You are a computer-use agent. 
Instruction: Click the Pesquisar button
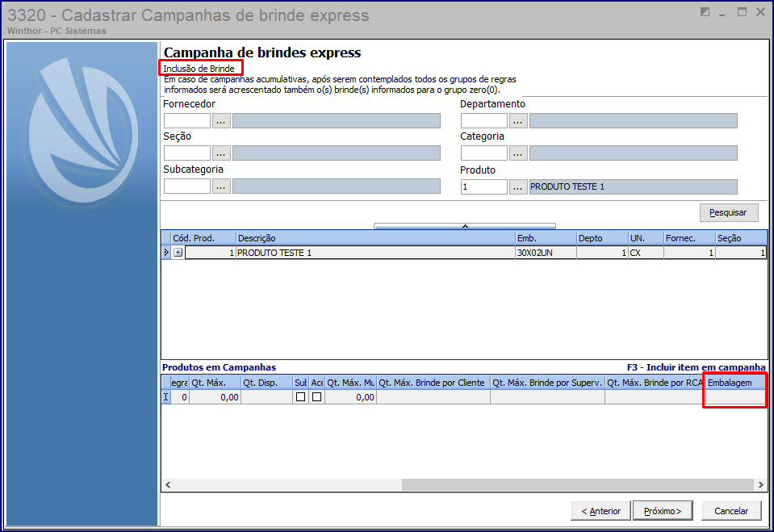(729, 212)
